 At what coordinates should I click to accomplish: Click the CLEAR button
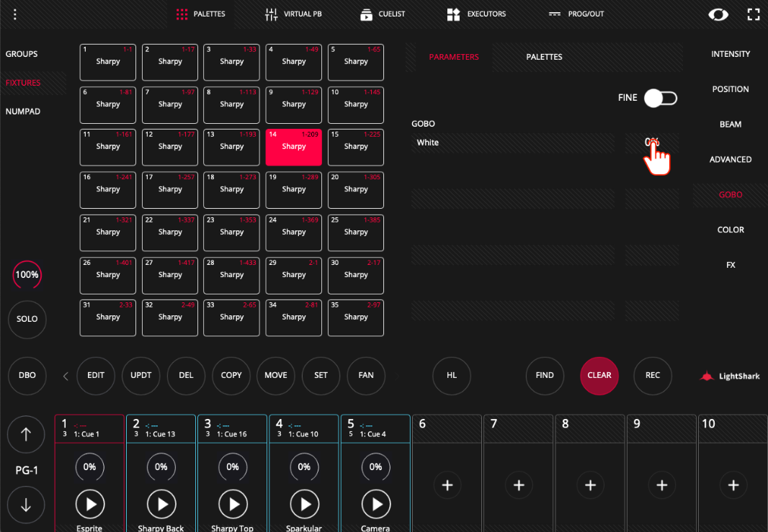point(599,375)
